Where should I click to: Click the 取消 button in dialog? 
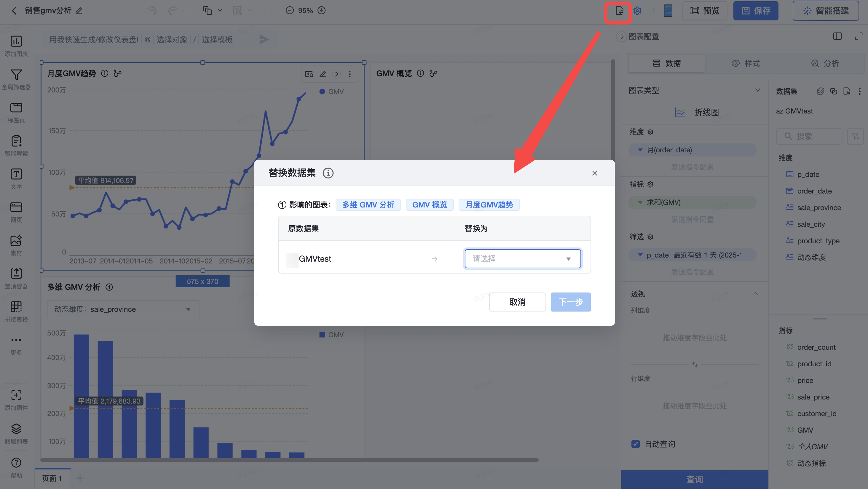[517, 302]
